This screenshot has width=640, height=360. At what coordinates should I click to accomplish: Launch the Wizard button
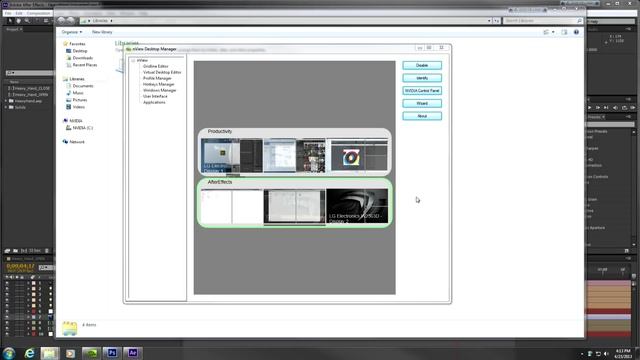tap(422, 103)
